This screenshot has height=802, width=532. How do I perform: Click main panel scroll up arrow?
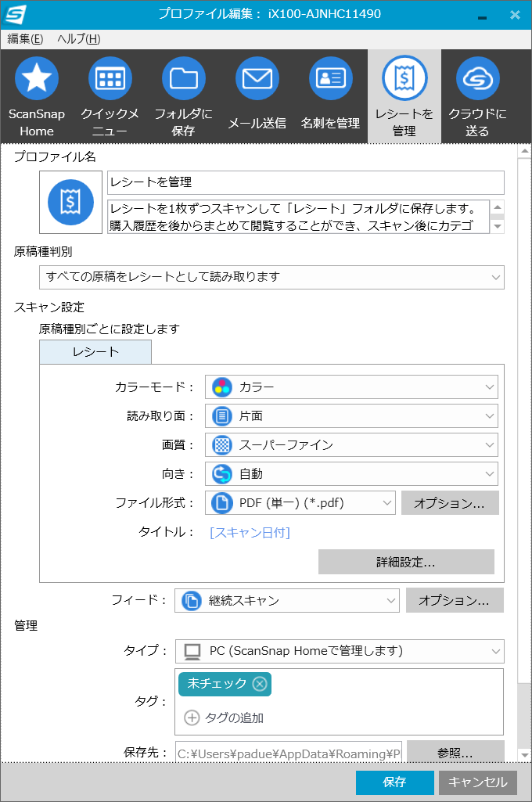click(x=524, y=151)
